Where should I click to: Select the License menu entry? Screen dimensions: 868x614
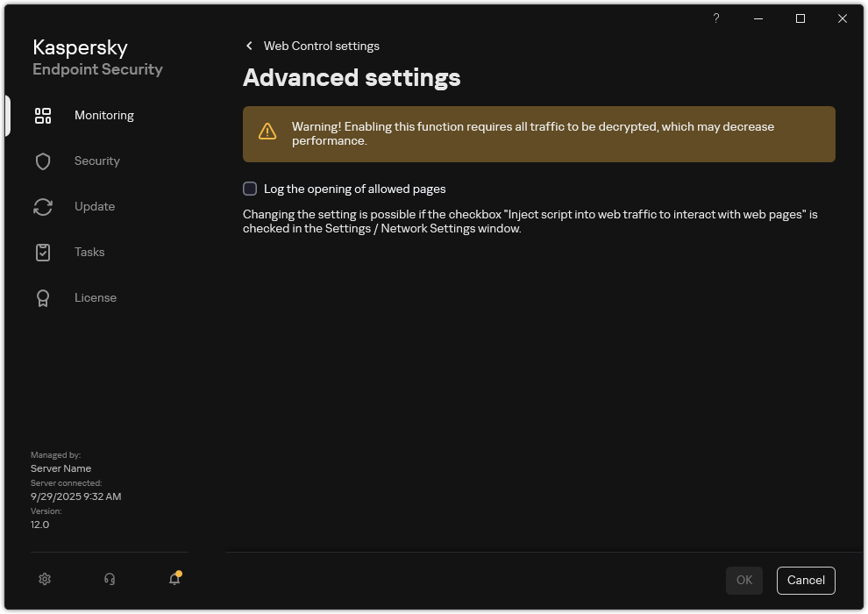pos(96,297)
